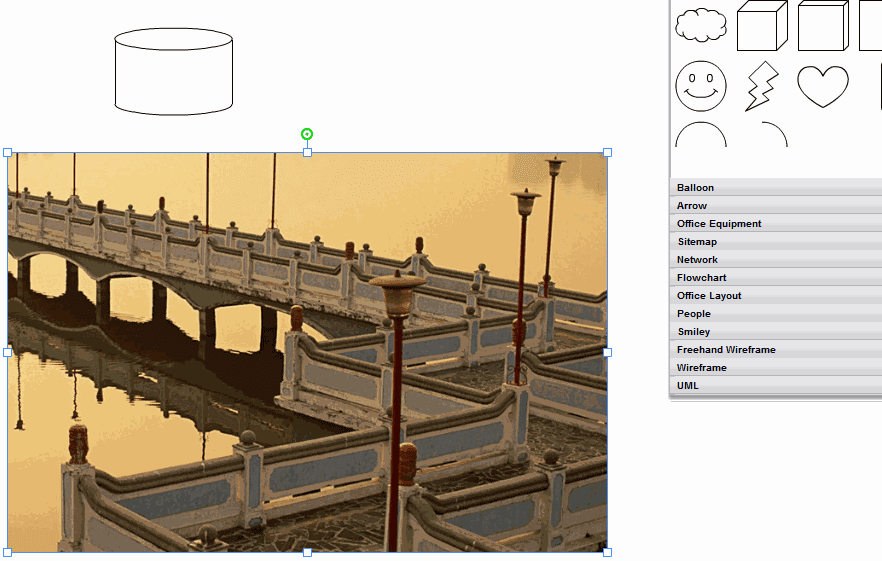Viewport: 882px width, 561px height.
Task: Click the bottom-right resize handle of the image
Action: 608,553
